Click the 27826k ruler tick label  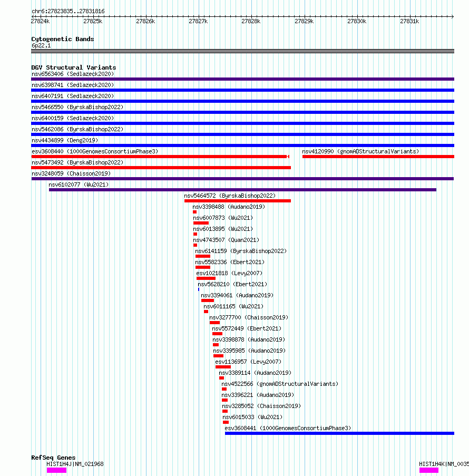[146, 21]
